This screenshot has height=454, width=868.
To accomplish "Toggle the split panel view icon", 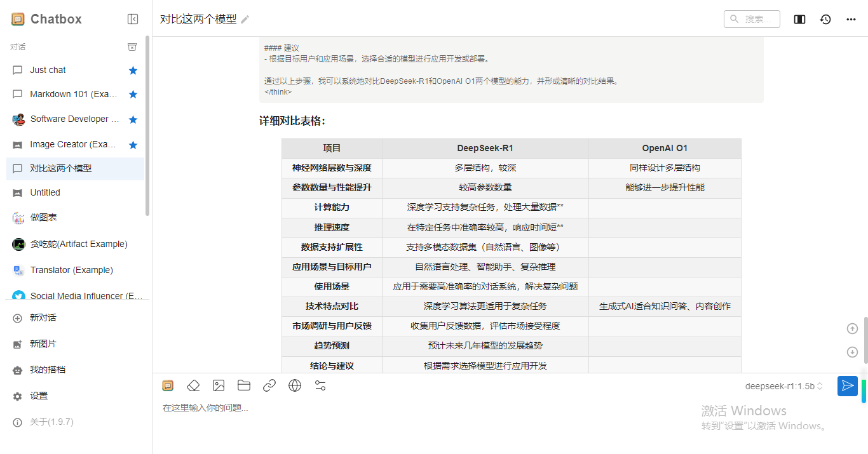I will point(799,20).
